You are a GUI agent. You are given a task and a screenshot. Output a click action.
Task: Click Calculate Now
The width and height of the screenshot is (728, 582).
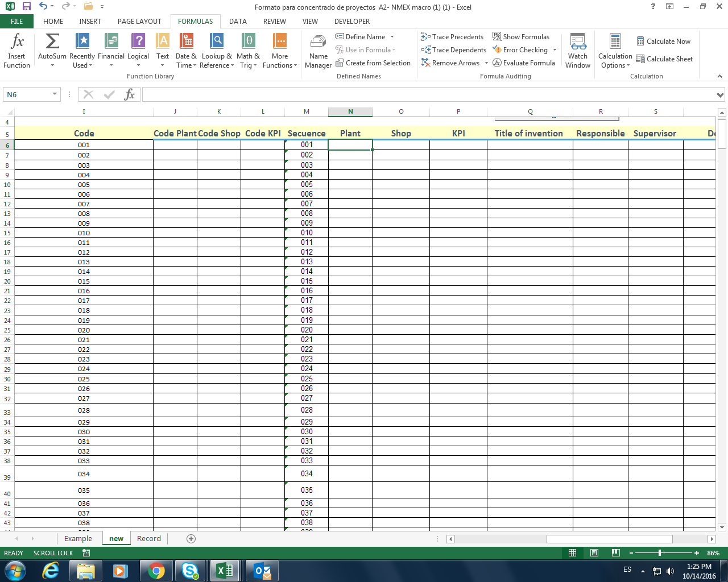(663, 41)
